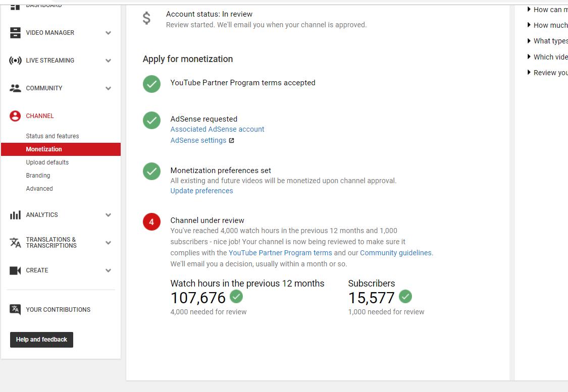This screenshot has width=568, height=392.
Task: Click the Dashboard icon at sidebar top
Action: 15,7
